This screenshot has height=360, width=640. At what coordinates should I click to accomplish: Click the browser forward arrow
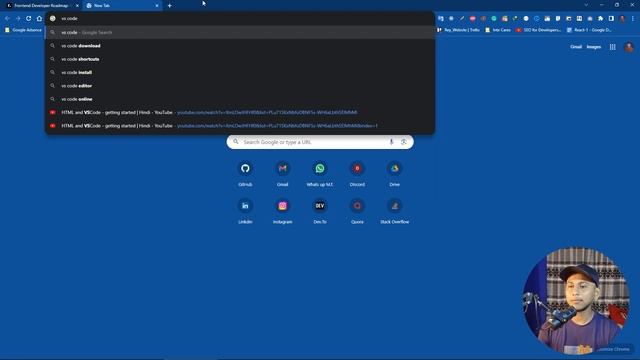(x=18, y=18)
